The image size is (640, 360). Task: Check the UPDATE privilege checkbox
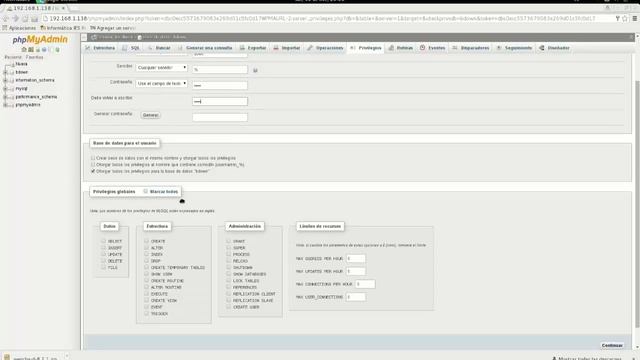103,254
